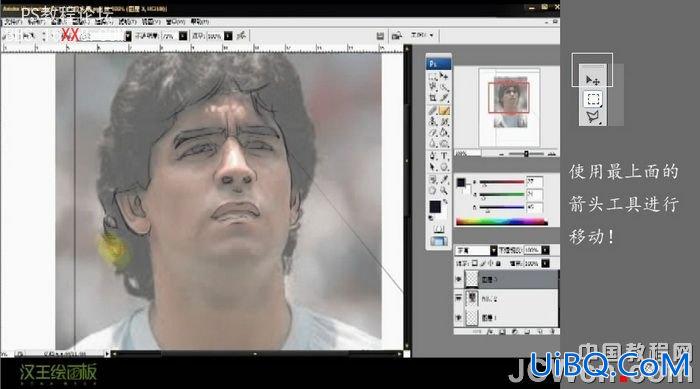This screenshot has width=700, height=389.
Task: Select the Shape tool
Action: coord(444,167)
